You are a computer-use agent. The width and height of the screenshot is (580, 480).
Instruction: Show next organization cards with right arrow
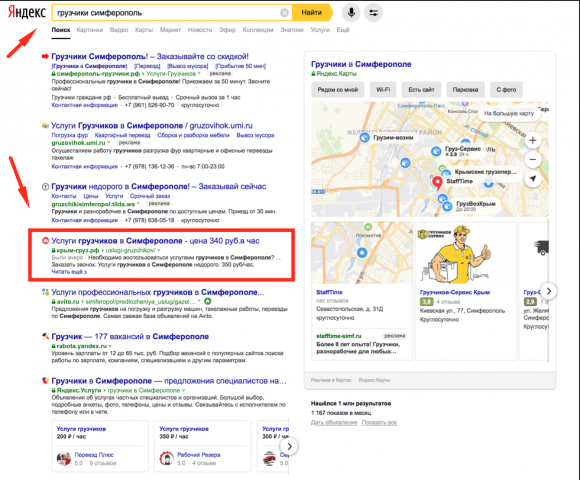(549, 291)
